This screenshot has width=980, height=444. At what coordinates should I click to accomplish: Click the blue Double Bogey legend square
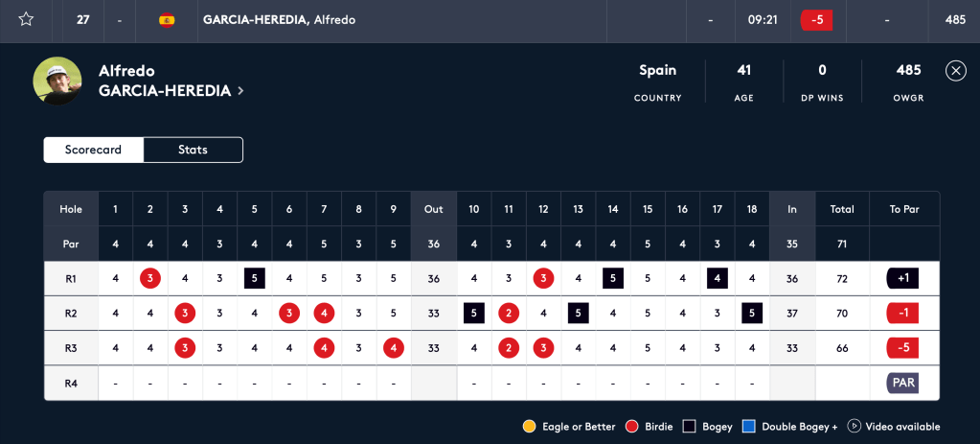pyautogui.click(x=749, y=426)
